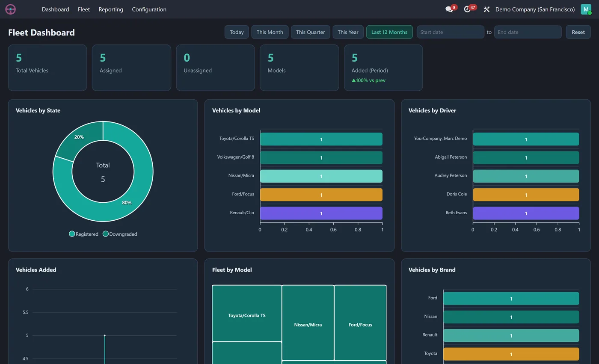
Task: Click the Renault bar in Vehicles by Brand
Action: pos(511,335)
